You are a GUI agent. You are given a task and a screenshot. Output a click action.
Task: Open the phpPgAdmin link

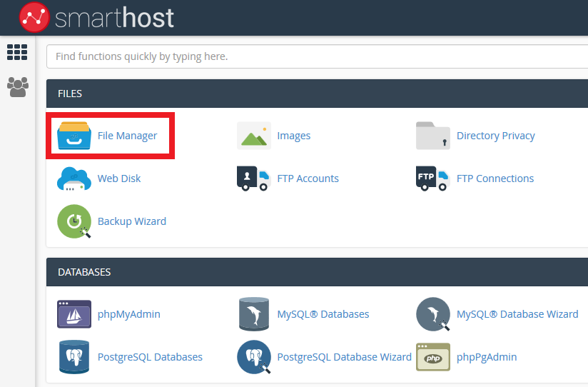click(x=487, y=357)
